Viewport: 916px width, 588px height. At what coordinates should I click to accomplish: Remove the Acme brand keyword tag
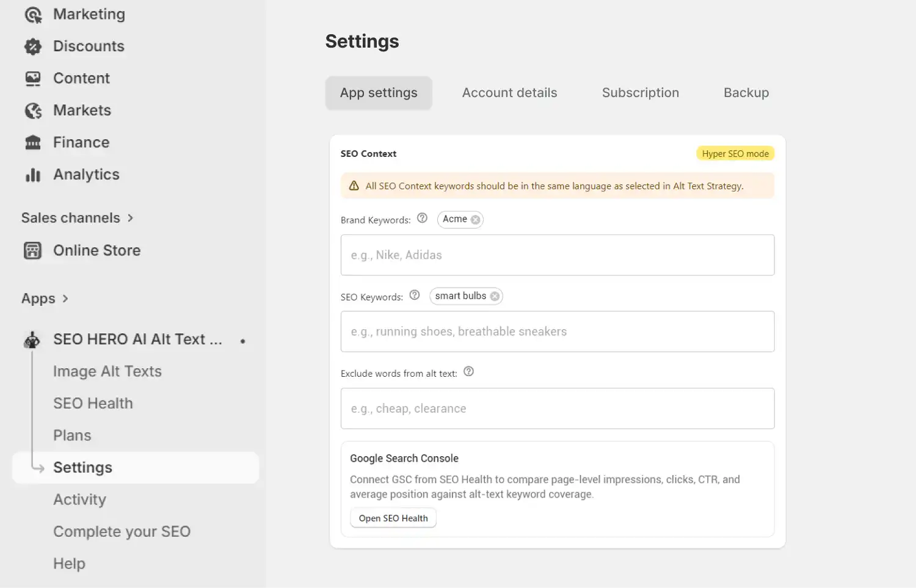pos(475,220)
